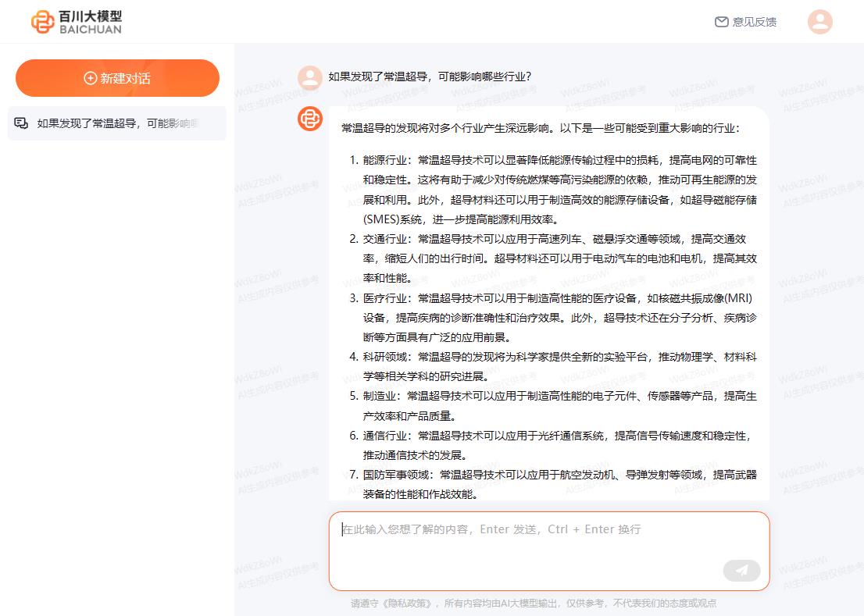Click the user avatar beside the question

(x=310, y=78)
